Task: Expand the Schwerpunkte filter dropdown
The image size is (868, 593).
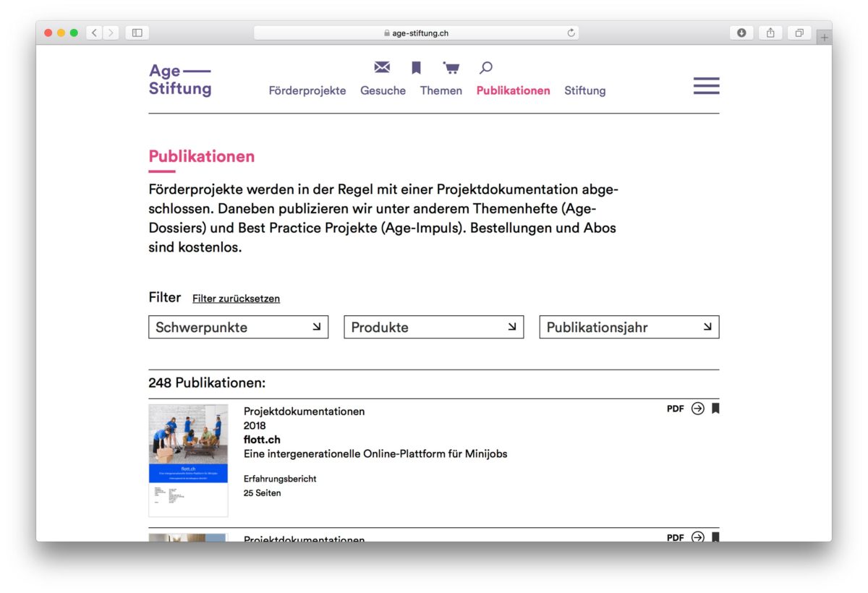Action: click(238, 327)
